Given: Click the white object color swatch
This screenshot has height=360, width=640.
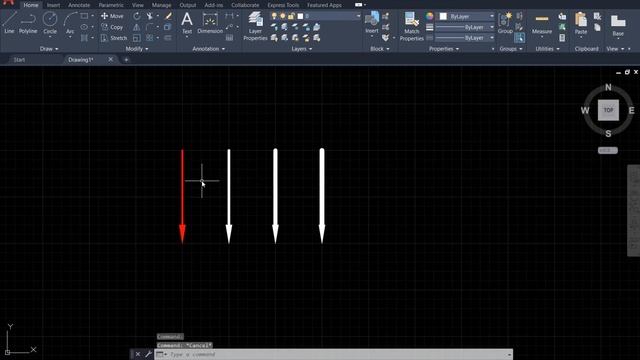Looking at the screenshot, I should tap(443, 16).
